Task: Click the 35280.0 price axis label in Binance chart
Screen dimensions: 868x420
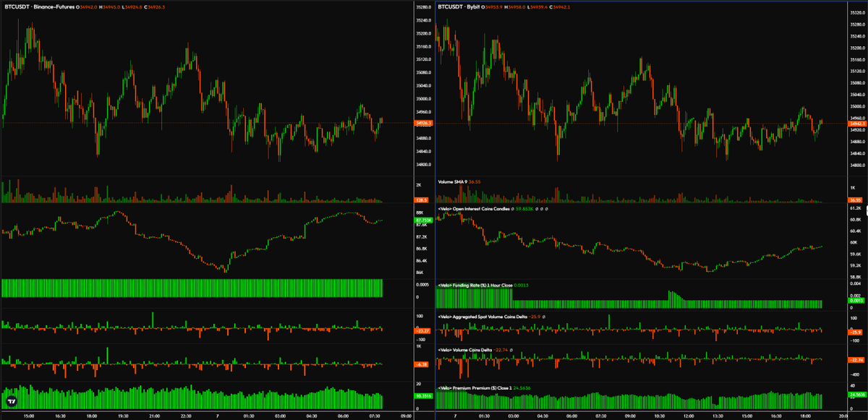Action: pyautogui.click(x=424, y=7)
